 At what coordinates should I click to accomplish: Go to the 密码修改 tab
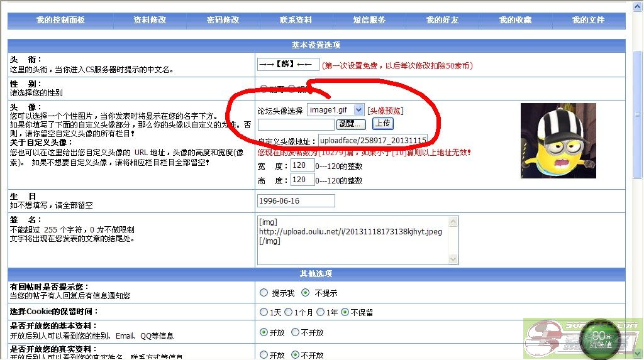[223, 20]
